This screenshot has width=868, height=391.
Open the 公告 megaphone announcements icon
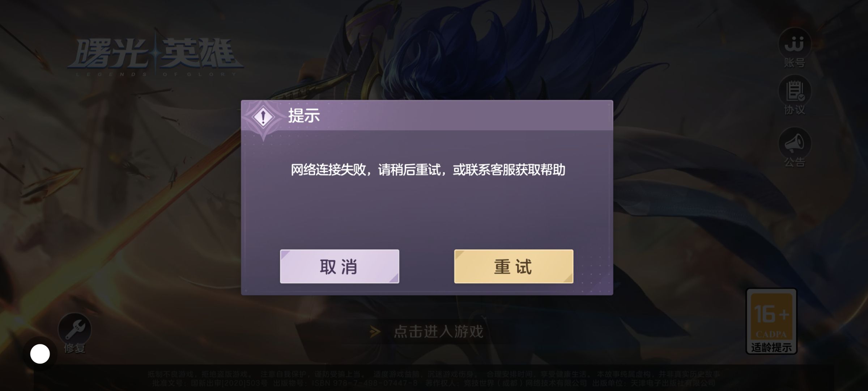[795, 144]
